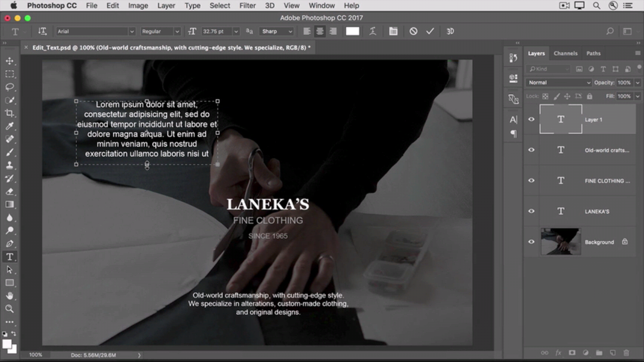Open the Normal blend mode dropdown
This screenshot has width=644, height=362.
558,82
